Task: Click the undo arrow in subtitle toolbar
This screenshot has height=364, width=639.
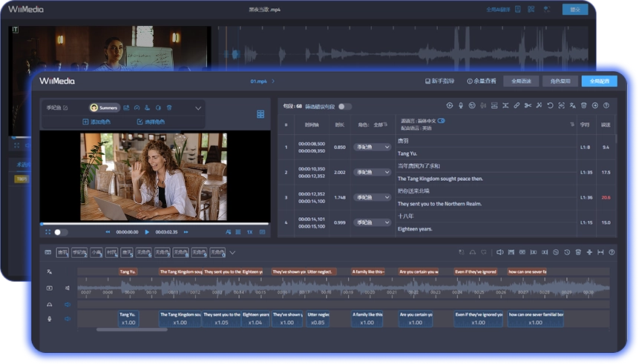Action: 550,106
